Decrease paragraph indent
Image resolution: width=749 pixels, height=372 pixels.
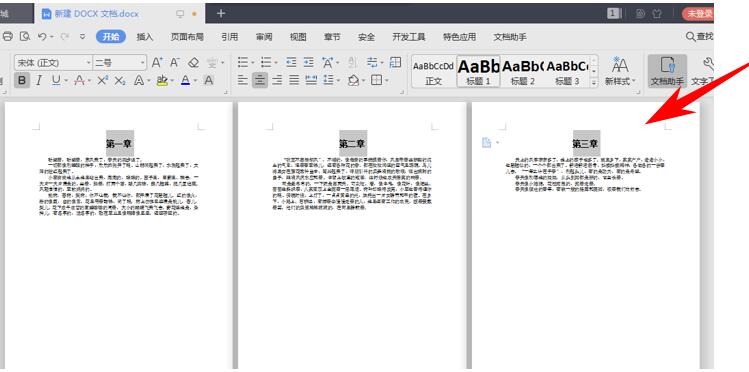pyautogui.click(x=291, y=63)
